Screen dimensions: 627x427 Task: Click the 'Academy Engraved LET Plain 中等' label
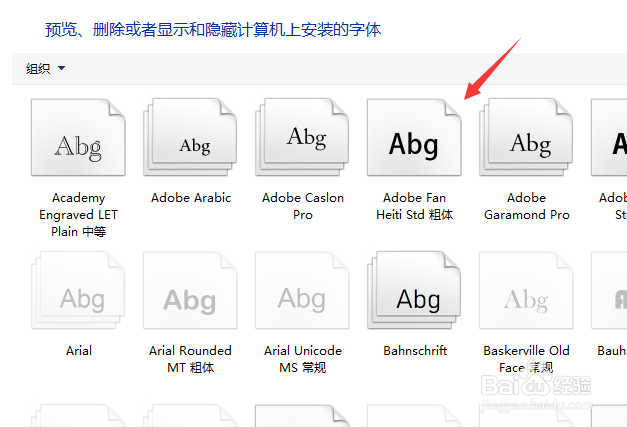(x=78, y=215)
